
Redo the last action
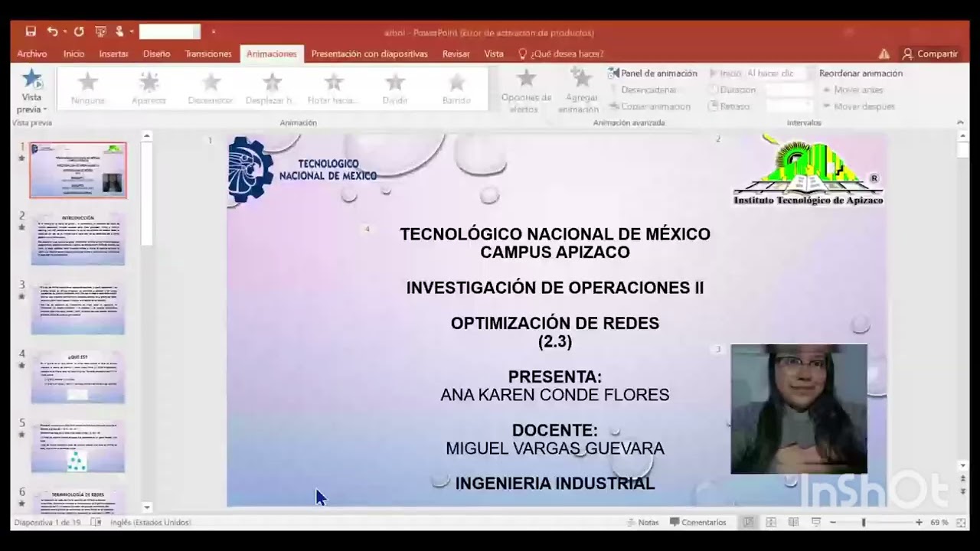tap(79, 31)
